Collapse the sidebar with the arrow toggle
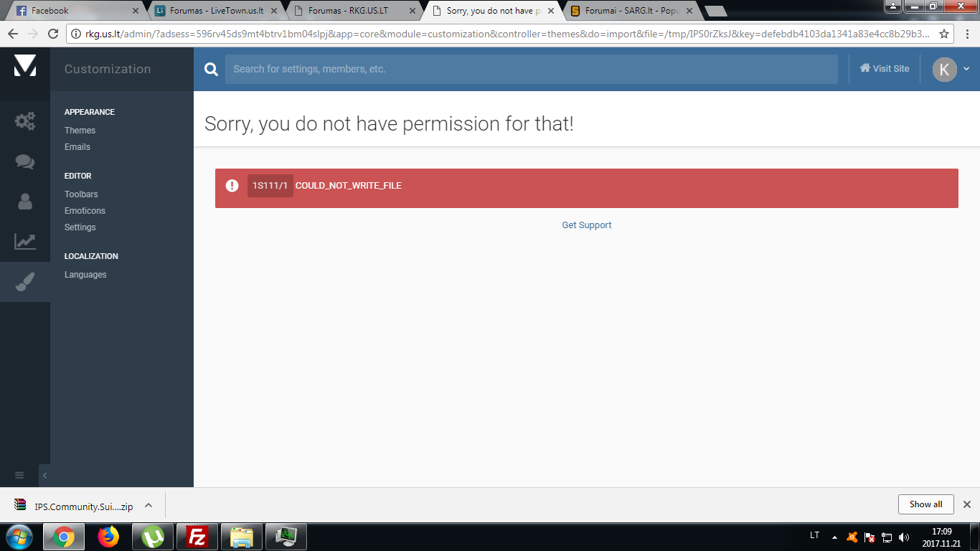The width and height of the screenshot is (980, 551). pos(44,475)
